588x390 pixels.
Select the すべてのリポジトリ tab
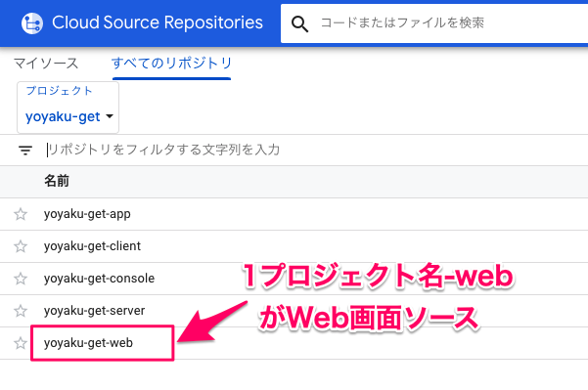pyautogui.click(x=172, y=64)
